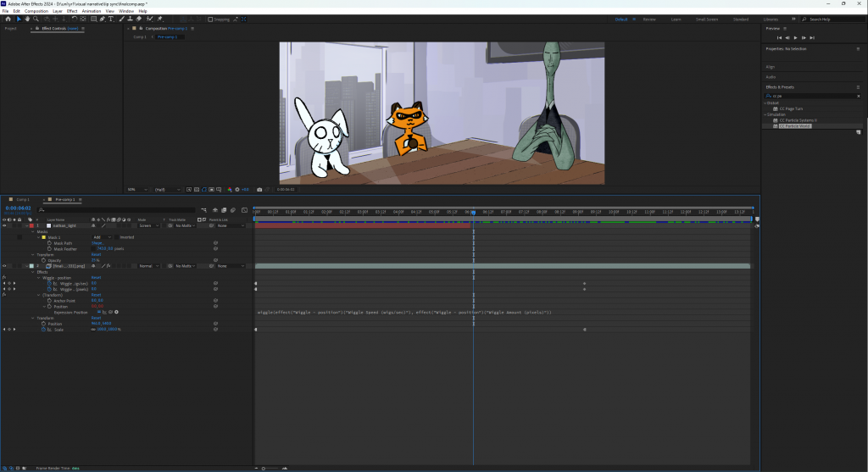Toggle the Mask Path stopwatch
Screen dimensions: 868x472
tap(49, 243)
